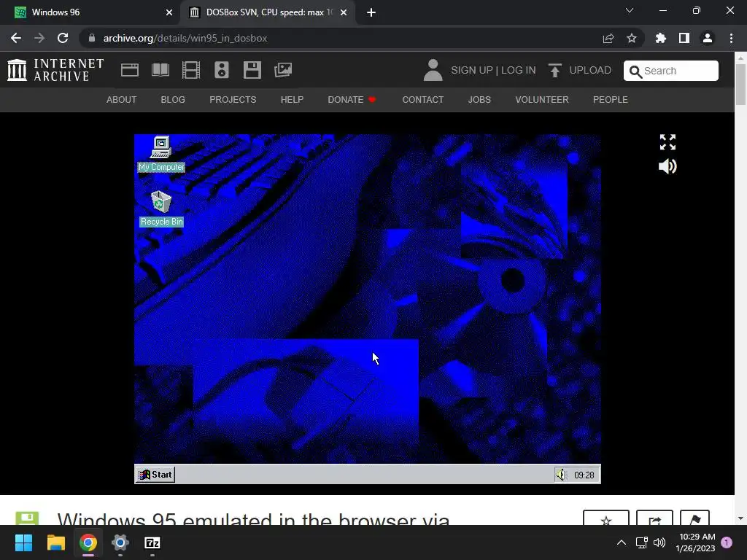Go back to the previous page

click(x=16, y=38)
